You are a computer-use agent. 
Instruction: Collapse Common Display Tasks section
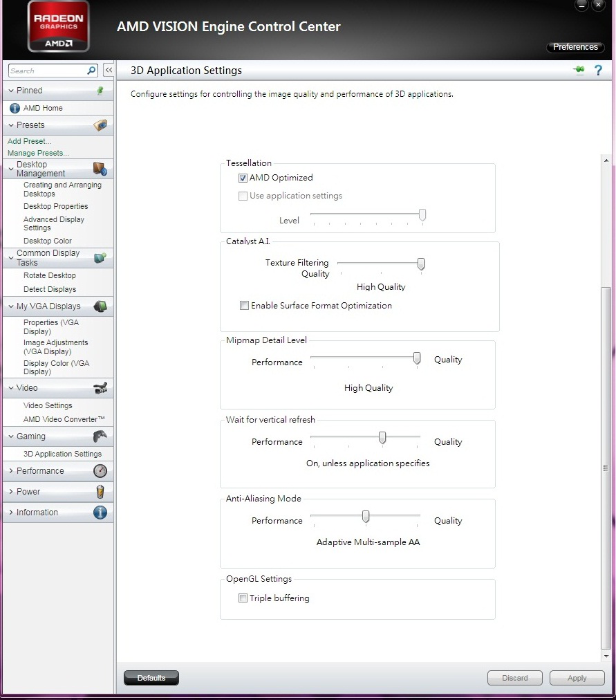coord(11,257)
